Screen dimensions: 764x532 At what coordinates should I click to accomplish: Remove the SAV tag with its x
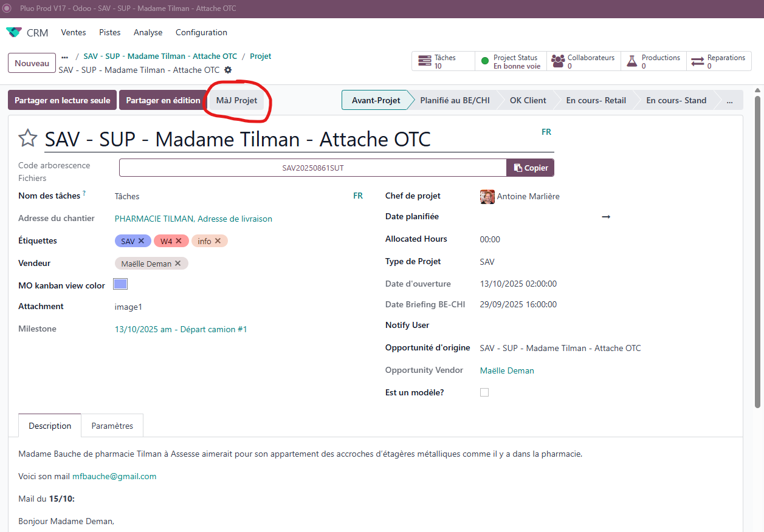(x=141, y=241)
